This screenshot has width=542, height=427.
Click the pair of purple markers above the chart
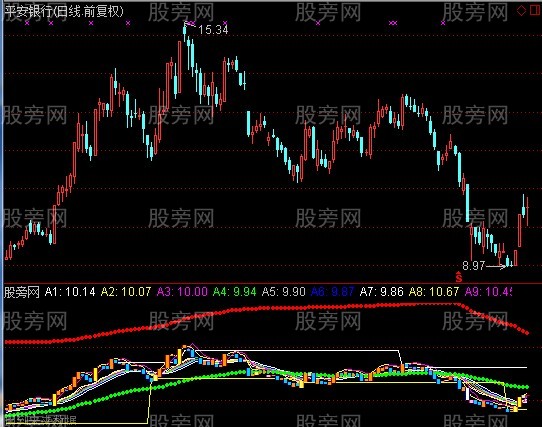(x=393, y=23)
